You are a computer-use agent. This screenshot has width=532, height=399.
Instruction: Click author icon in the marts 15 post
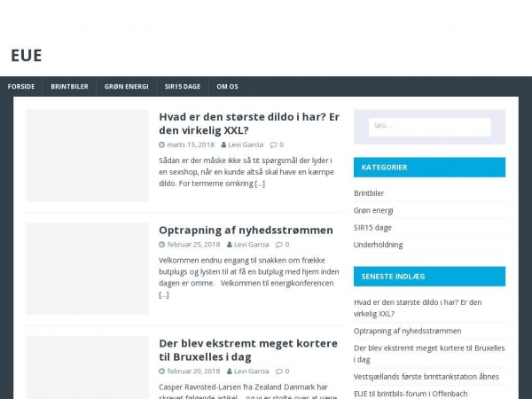223,145
